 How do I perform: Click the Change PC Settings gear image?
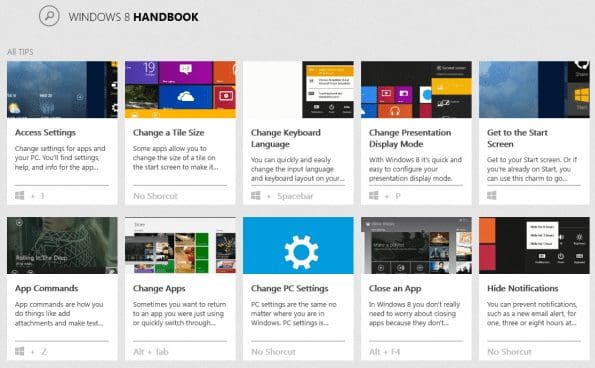298,245
